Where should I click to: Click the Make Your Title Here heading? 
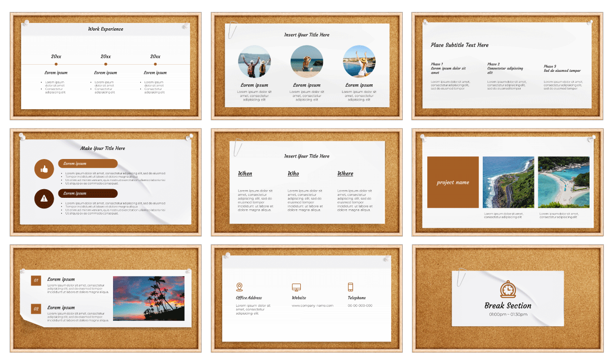[x=102, y=148]
